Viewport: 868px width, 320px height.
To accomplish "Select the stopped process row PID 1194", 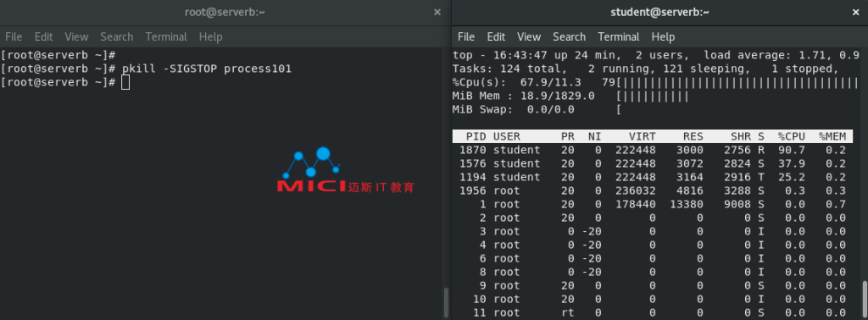I will pos(653,178).
